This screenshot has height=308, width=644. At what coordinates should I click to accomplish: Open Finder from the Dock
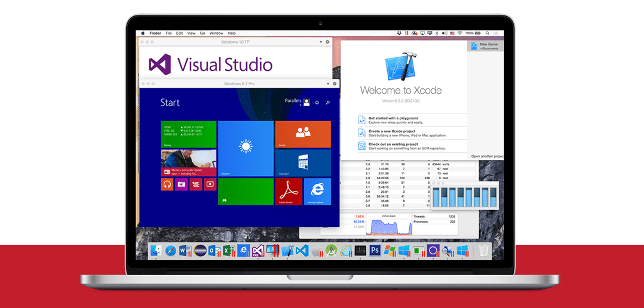(x=156, y=250)
